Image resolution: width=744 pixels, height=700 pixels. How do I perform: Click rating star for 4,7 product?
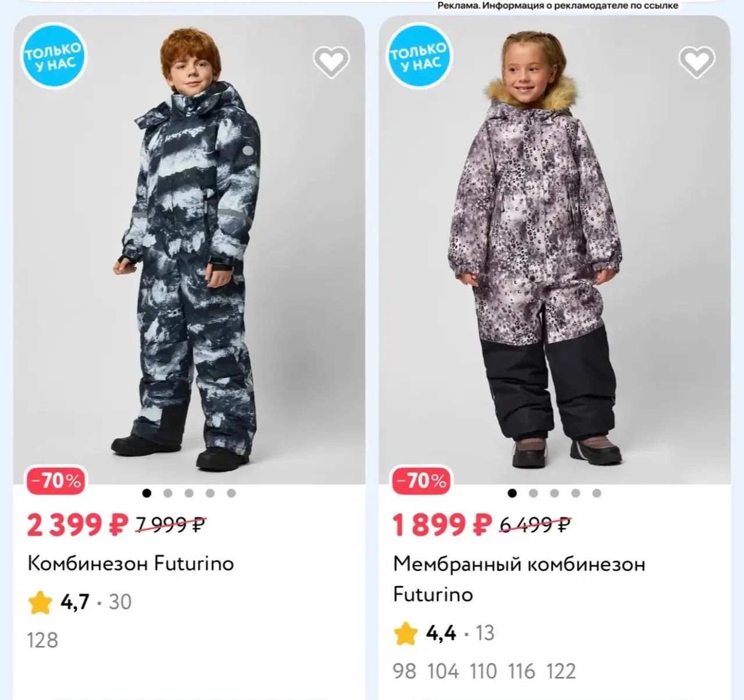point(40,602)
